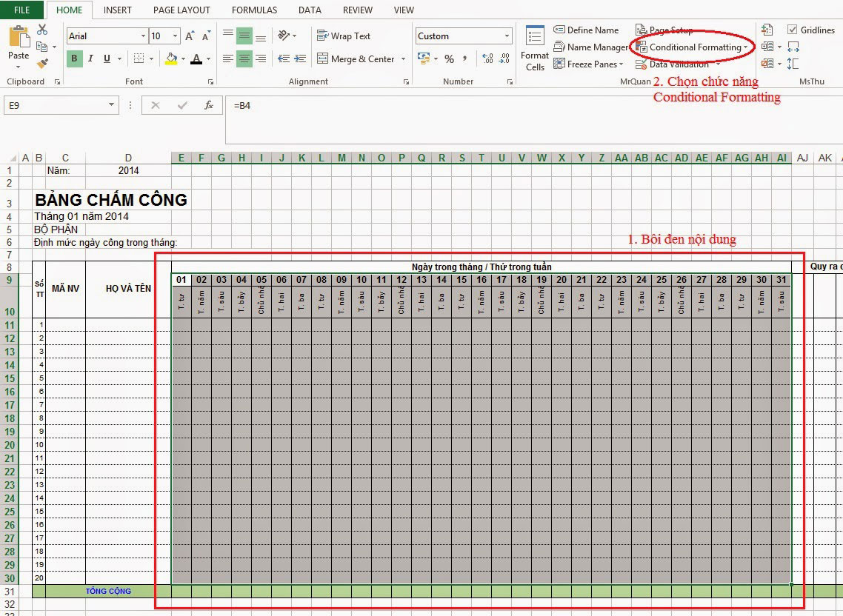Click the Cut scissors icon

coord(42,30)
